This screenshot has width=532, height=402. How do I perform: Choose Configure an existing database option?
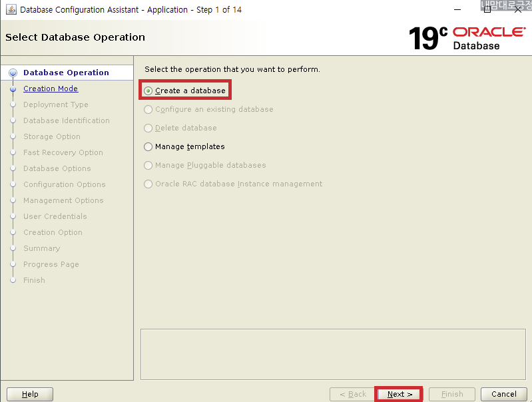coord(148,109)
